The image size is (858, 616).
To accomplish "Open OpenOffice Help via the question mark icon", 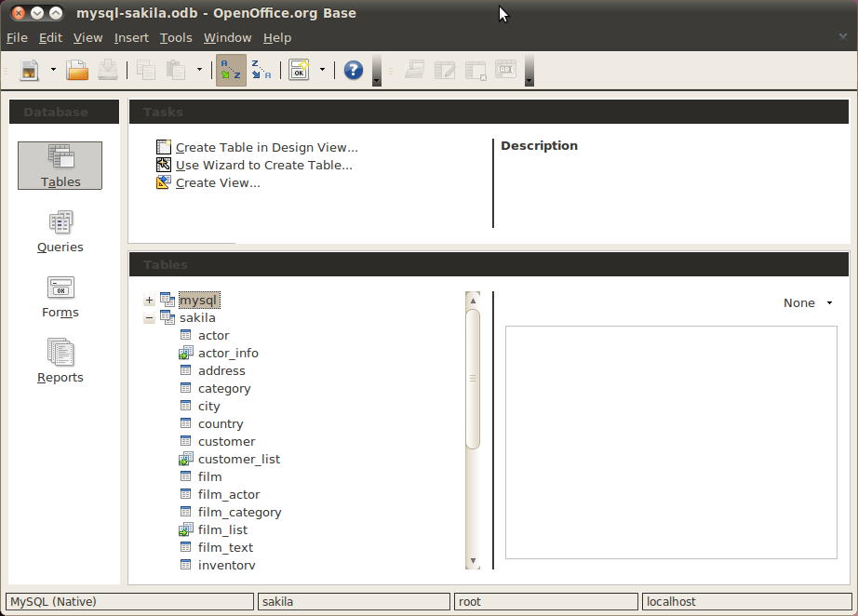I will pyautogui.click(x=353, y=70).
